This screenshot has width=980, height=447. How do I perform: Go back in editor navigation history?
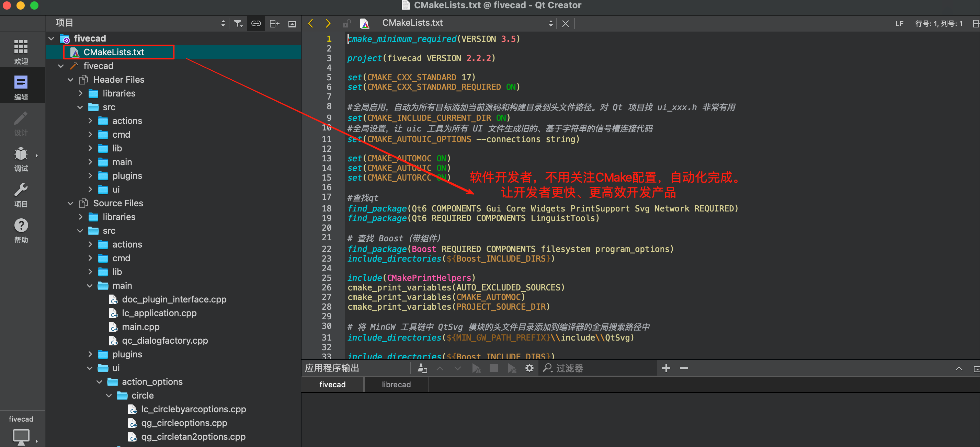[311, 24]
